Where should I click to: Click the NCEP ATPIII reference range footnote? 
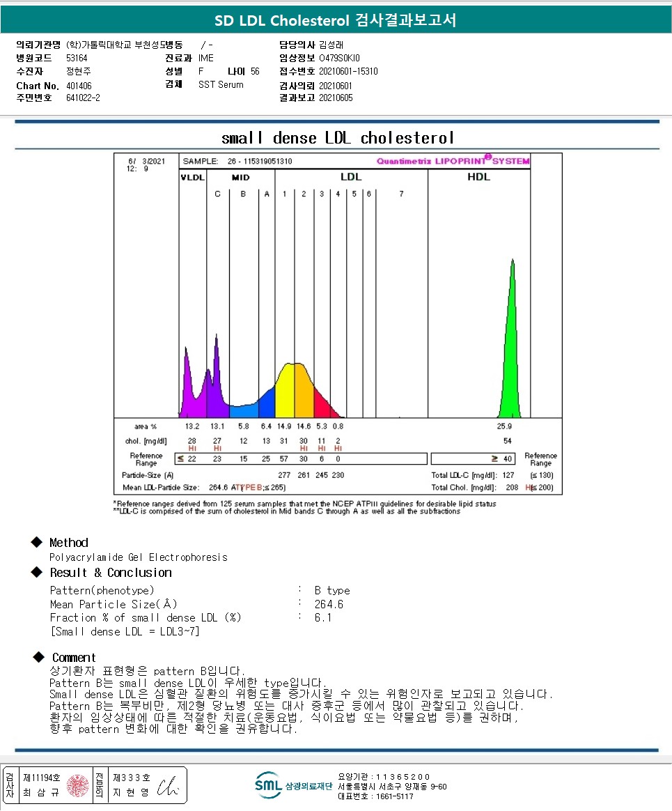click(304, 503)
